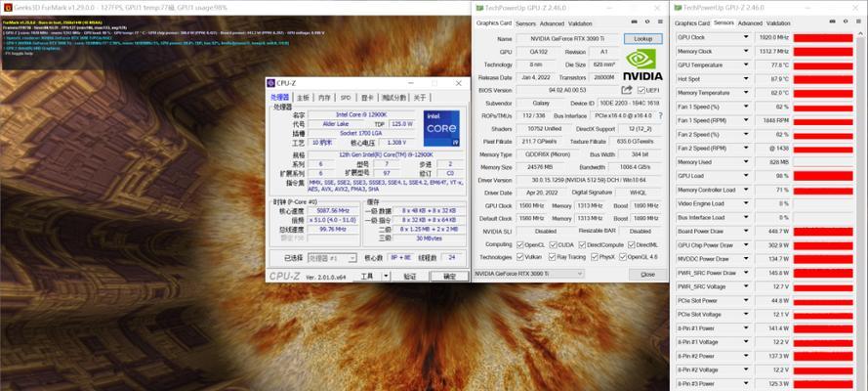Open the CPU-Z processor selection combo box

click(x=332, y=258)
